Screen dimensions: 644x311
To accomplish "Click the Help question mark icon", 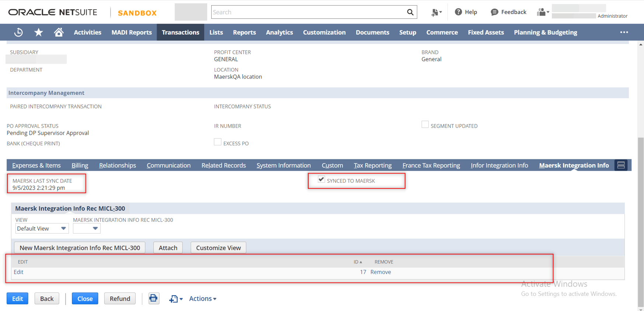I will 458,12.
